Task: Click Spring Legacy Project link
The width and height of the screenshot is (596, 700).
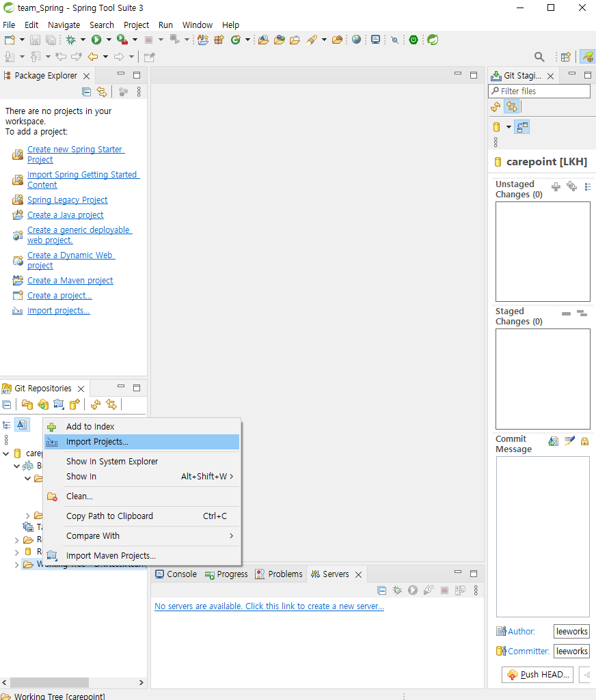Action: 68,200
